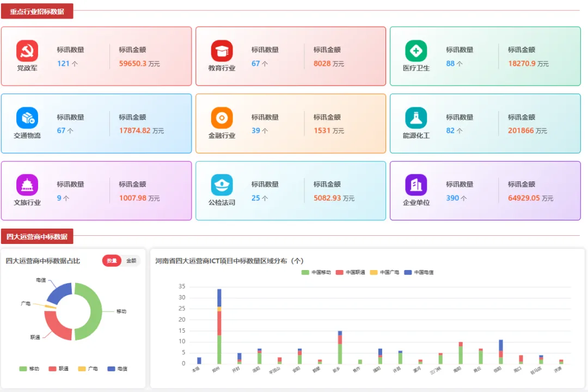Click 公检法司 amount 5082.93 万元

(x=334, y=198)
